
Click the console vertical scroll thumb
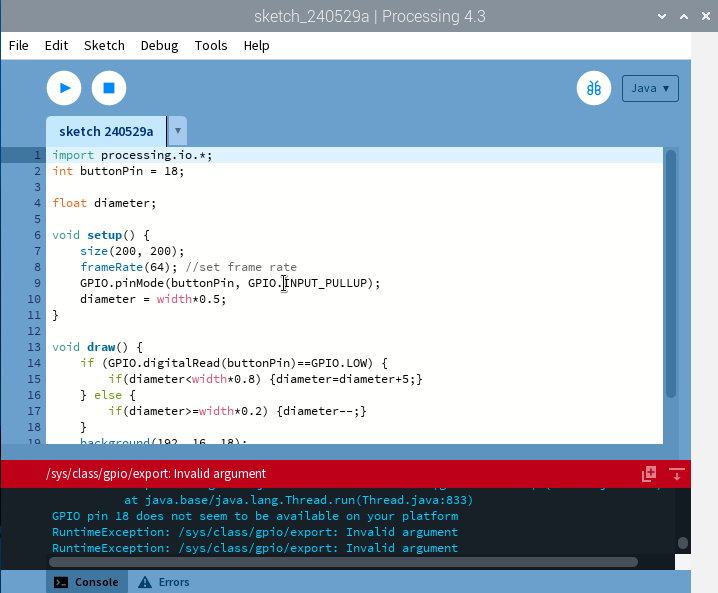point(683,543)
